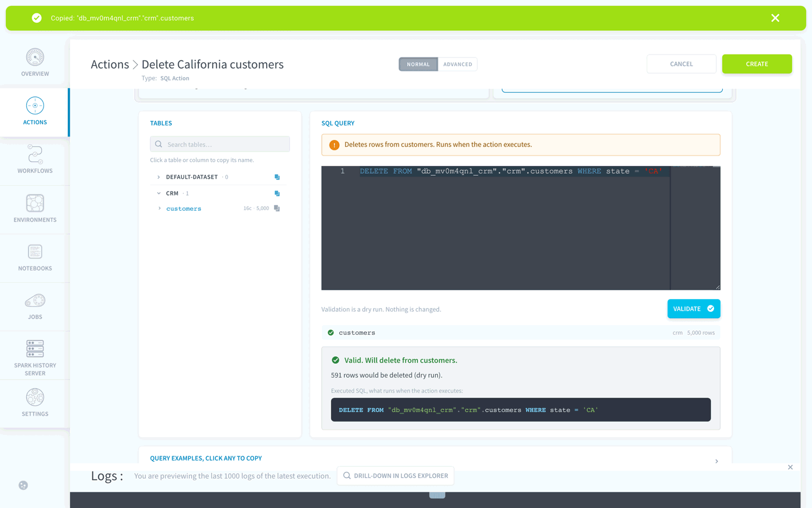
Task: Open the Notebooks sidebar icon
Action: pyautogui.click(x=35, y=252)
